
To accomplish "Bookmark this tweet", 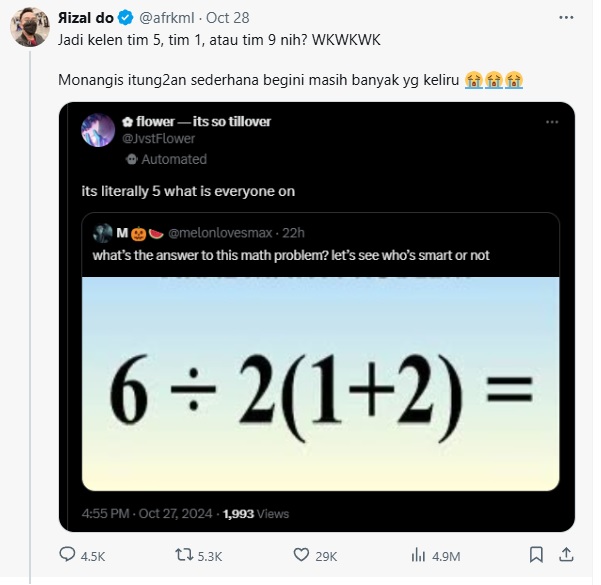I will point(536,555).
